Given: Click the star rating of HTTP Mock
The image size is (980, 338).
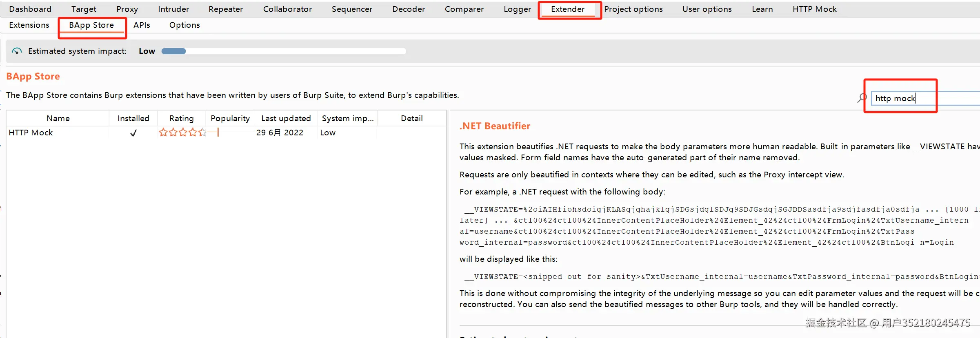Looking at the screenshot, I should tap(182, 132).
